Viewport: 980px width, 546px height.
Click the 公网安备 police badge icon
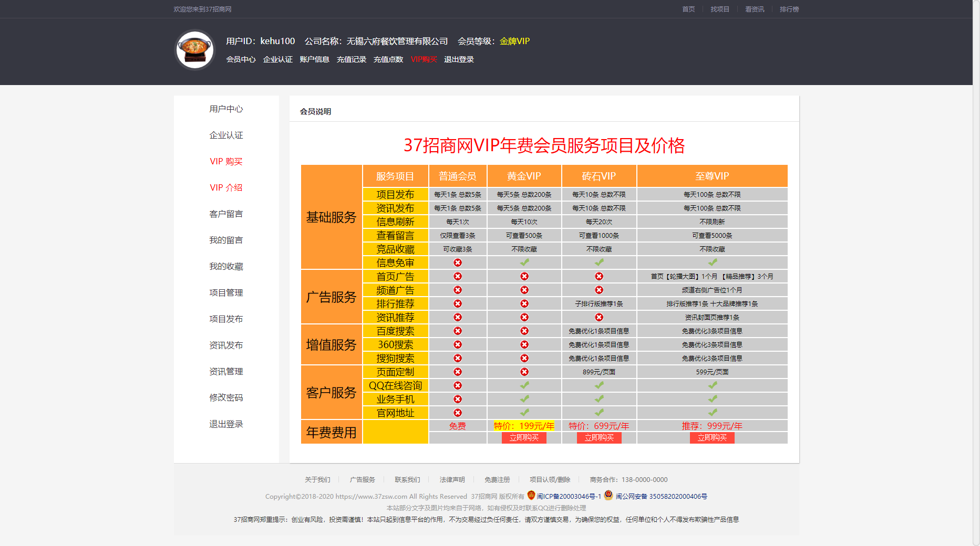click(x=608, y=495)
